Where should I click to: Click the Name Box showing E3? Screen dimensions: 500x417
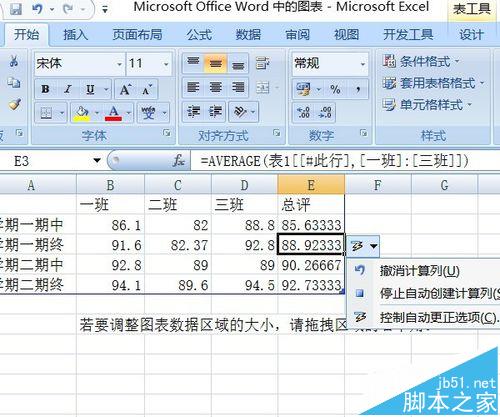click(52, 161)
